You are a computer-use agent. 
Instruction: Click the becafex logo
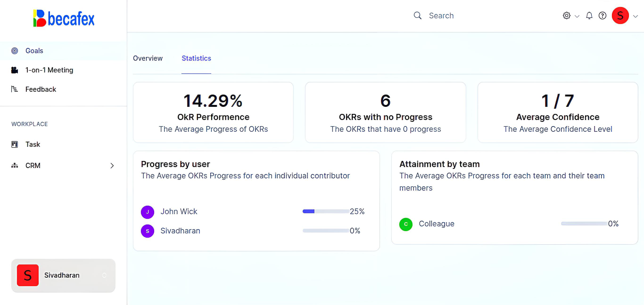[64, 18]
